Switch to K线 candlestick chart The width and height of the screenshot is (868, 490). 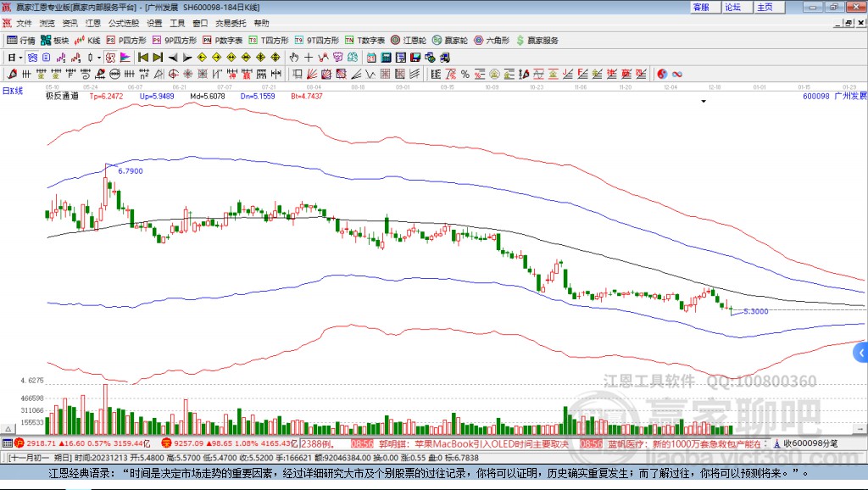tap(87, 41)
